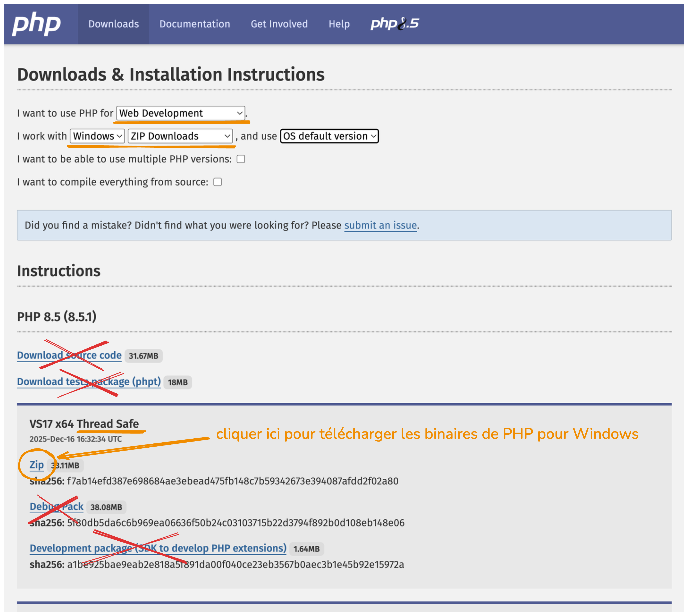Click the 'Download source code' link

(x=69, y=355)
